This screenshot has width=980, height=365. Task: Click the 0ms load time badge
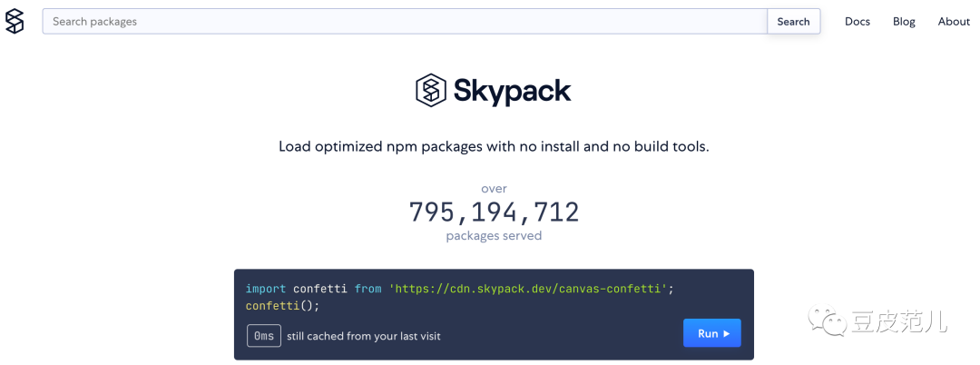[x=264, y=336]
